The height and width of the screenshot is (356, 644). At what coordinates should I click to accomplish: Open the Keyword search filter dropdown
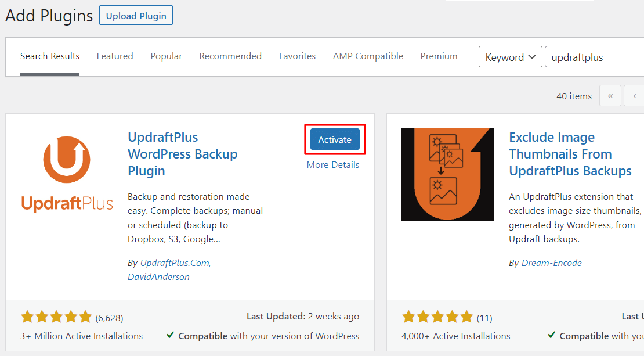(510, 56)
